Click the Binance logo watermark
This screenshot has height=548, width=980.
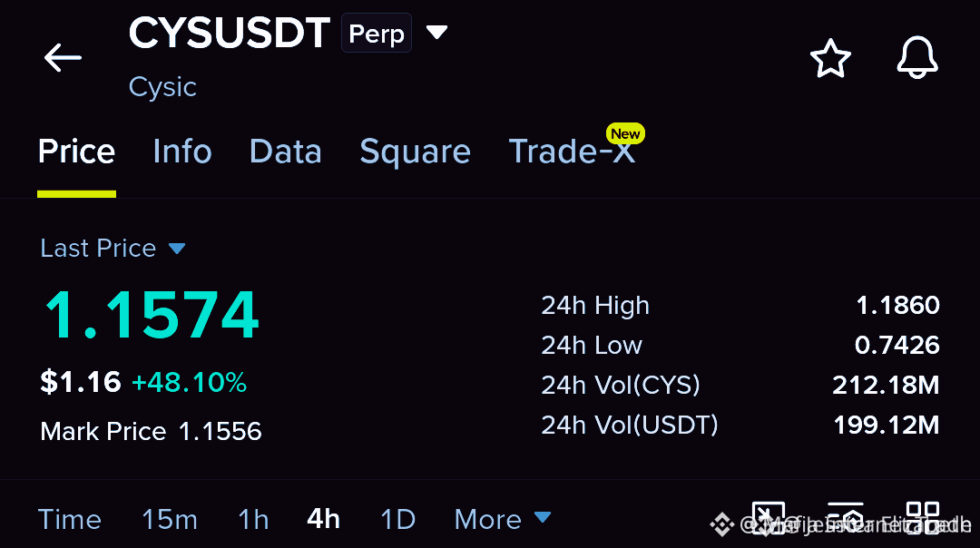click(722, 524)
